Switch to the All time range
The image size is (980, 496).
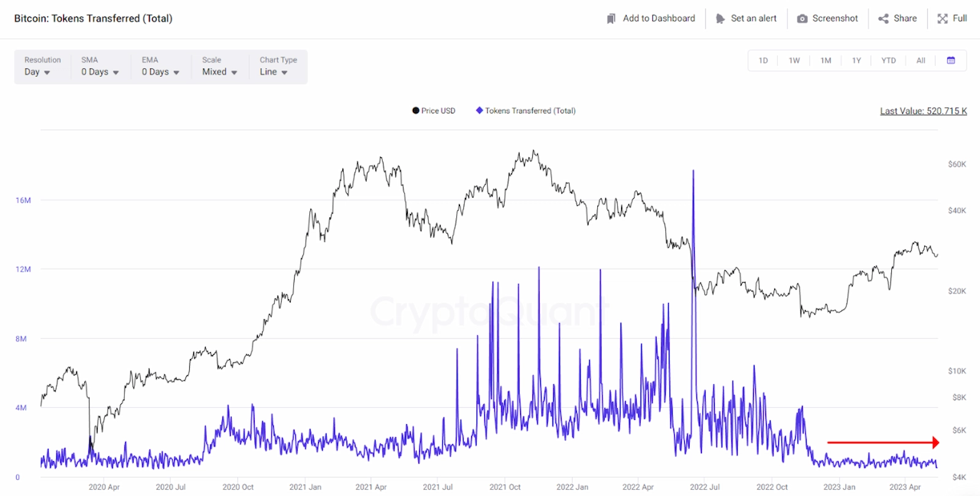click(x=921, y=60)
